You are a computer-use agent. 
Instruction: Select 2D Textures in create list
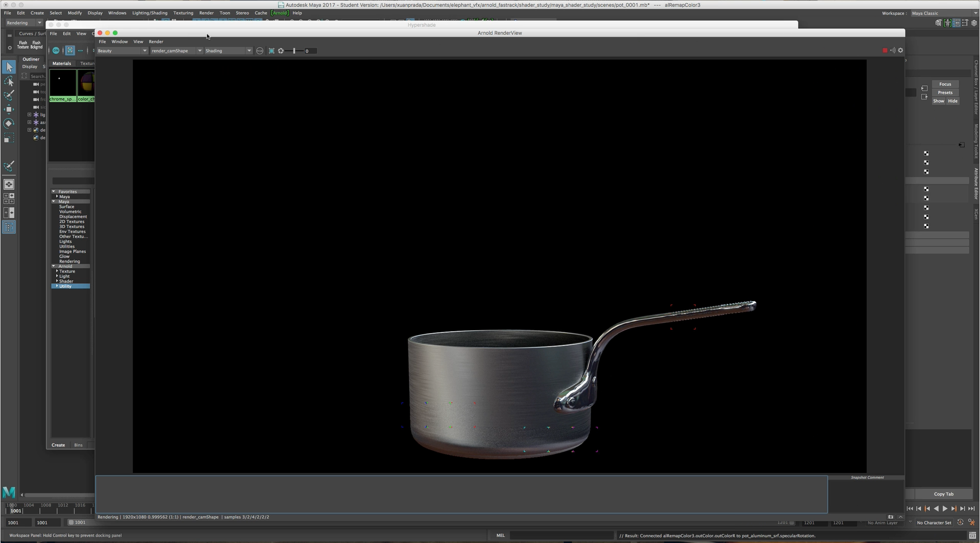[x=71, y=221]
